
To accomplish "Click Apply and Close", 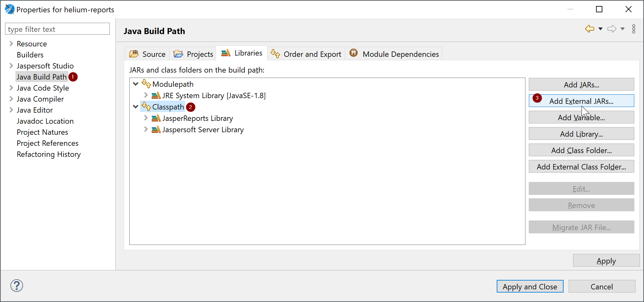I will coord(530,287).
